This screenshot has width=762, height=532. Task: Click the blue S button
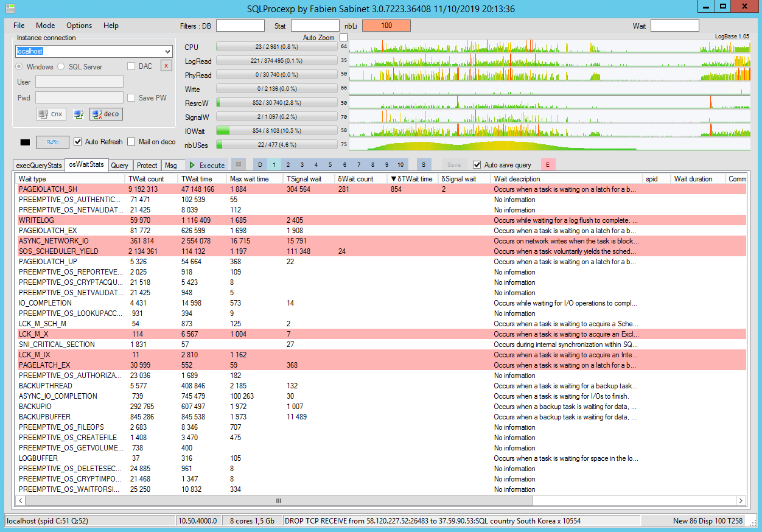coord(424,165)
